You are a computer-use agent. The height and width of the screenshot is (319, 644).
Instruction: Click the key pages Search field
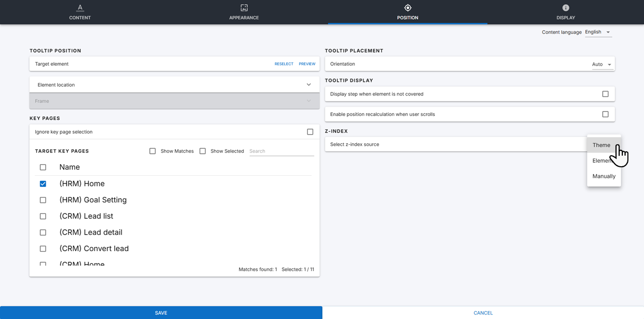pos(281,151)
